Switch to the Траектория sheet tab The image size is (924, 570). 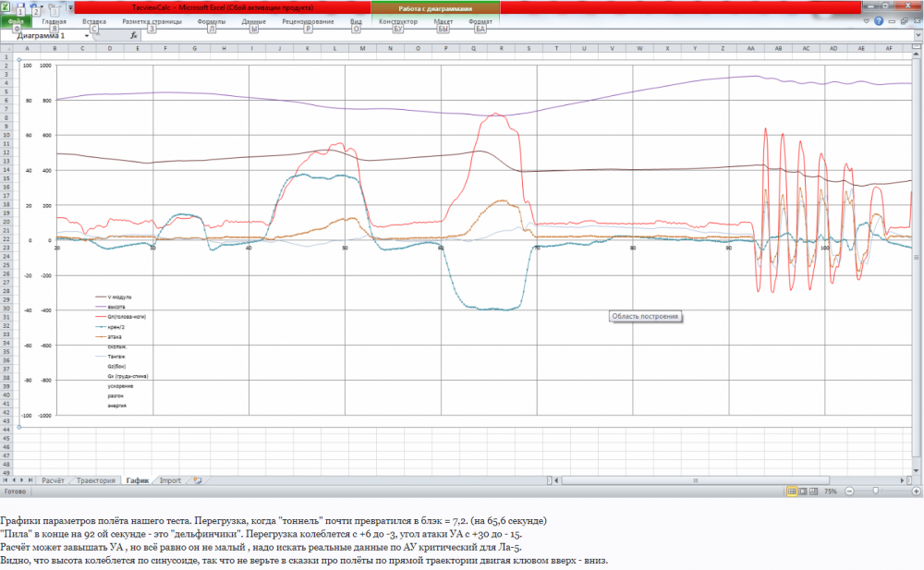click(95, 480)
